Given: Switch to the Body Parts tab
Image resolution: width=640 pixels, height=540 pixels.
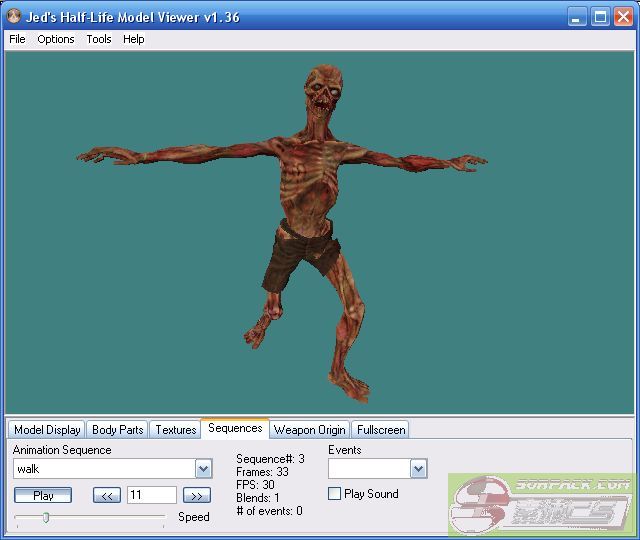Looking at the screenshot, I should pyautogui.click(x=118, y=430).
